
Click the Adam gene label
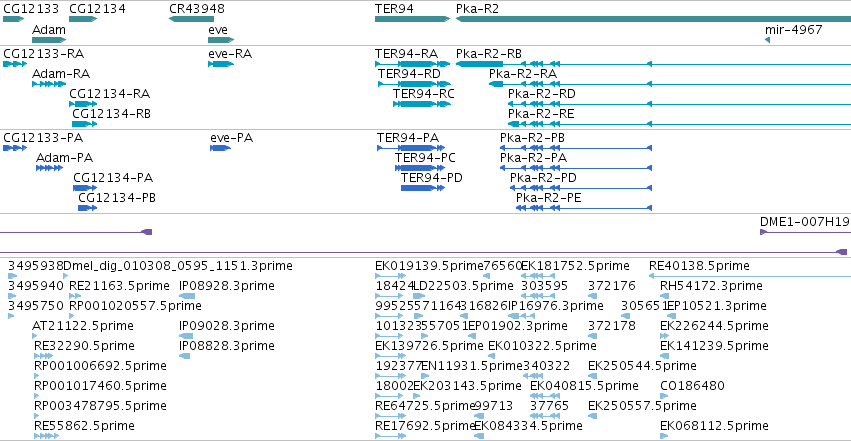[49, 30]
